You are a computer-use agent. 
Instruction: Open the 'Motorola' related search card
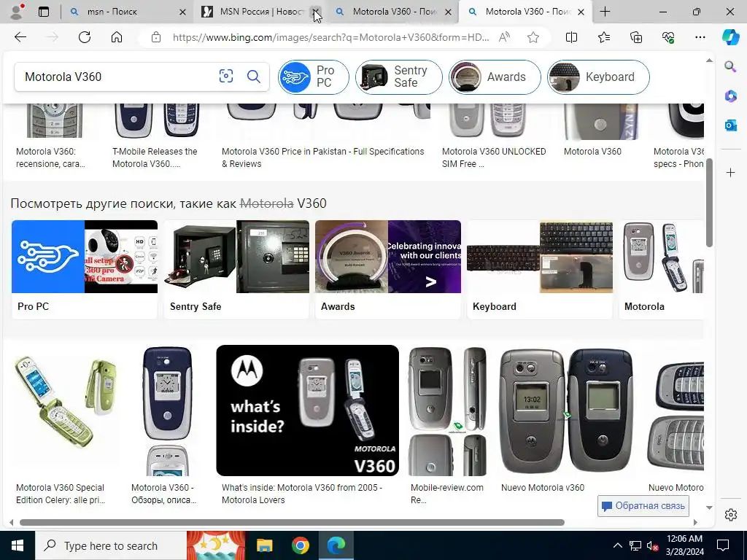(661, 269)
